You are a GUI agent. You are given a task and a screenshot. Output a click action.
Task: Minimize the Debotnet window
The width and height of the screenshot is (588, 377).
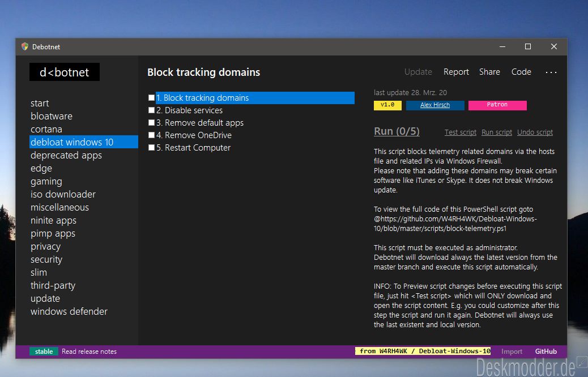point(502,46)
